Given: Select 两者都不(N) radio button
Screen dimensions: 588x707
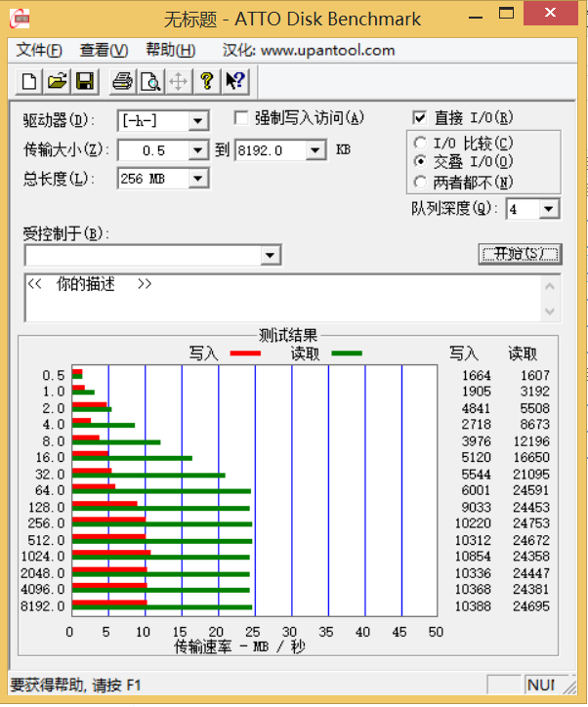Looking at the screenshot, I should 420,183.
